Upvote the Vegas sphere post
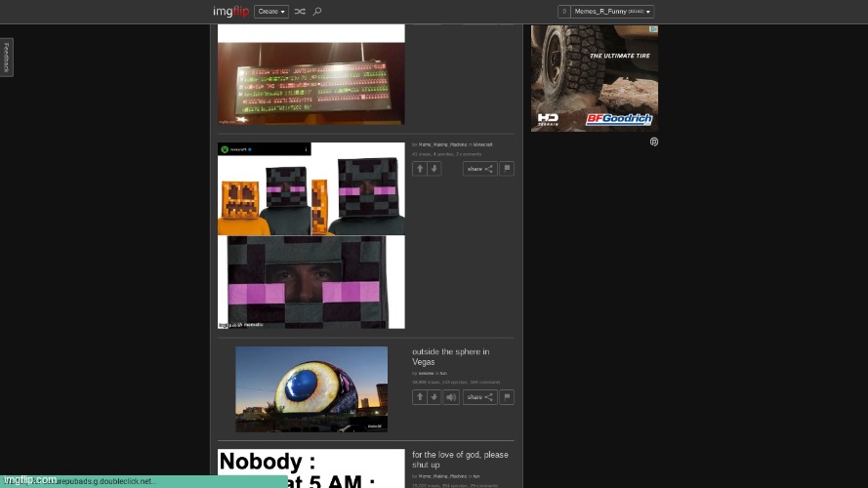 click(x=420, y=397)
